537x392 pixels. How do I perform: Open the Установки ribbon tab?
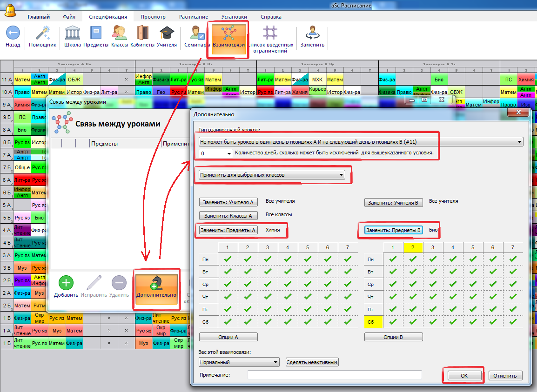click(234, 17)
